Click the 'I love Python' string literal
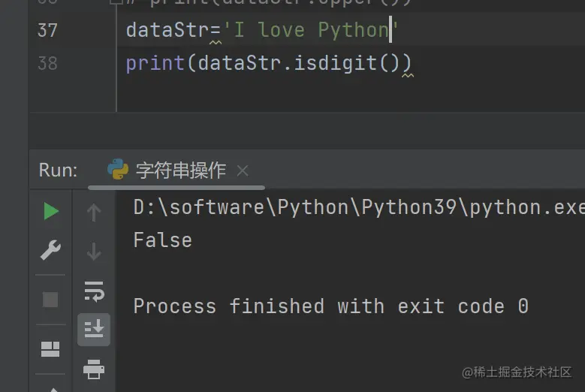Viewport: 585px width, 392px height. [311, 30]
